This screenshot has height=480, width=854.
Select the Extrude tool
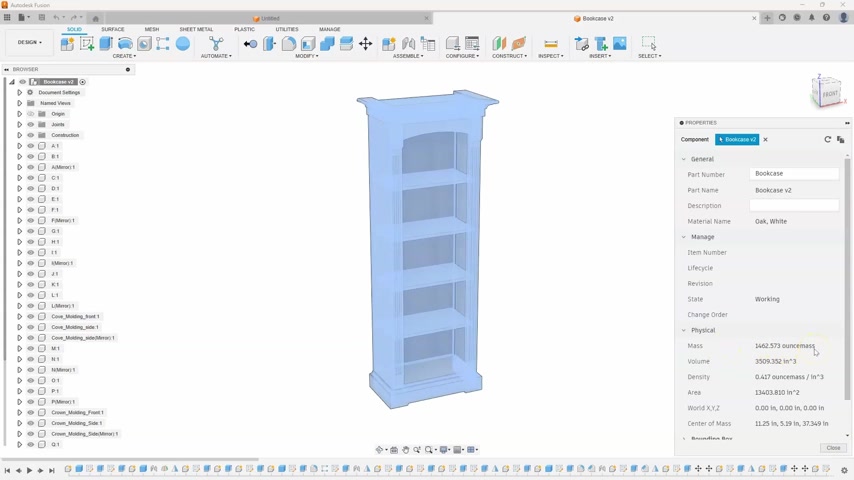106,44
